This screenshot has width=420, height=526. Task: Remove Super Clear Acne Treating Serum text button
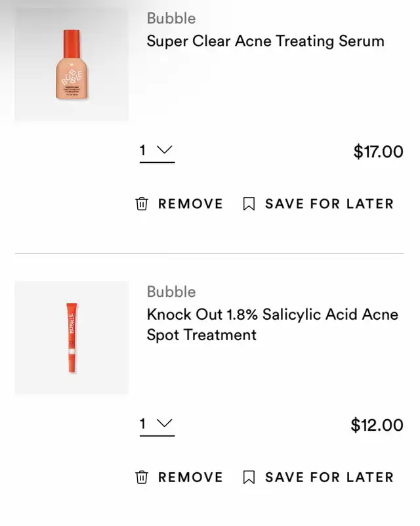[x=190, y=204]
